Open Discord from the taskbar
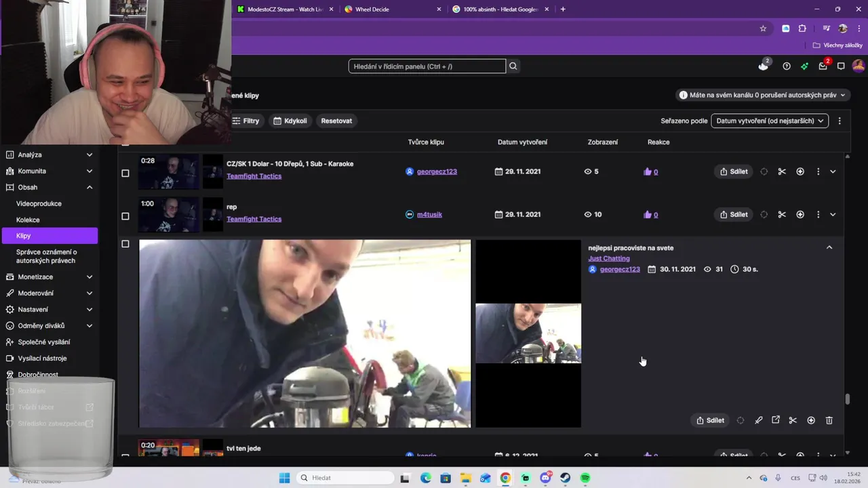Screen dimensions: 868x488 click(545, 478)
